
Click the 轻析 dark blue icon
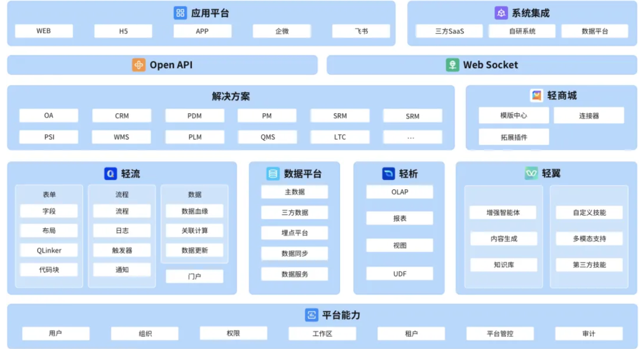click(388, 174)
